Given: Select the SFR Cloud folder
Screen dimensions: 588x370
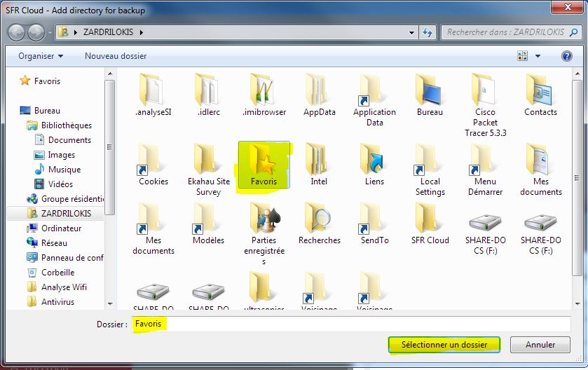Looking at the screenshot, I should tap(430, 224).
